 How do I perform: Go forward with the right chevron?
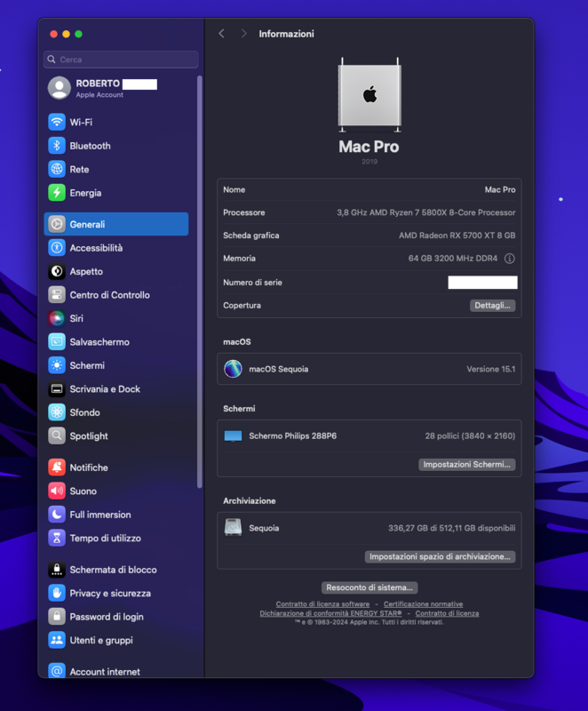(x=243, y=34)
